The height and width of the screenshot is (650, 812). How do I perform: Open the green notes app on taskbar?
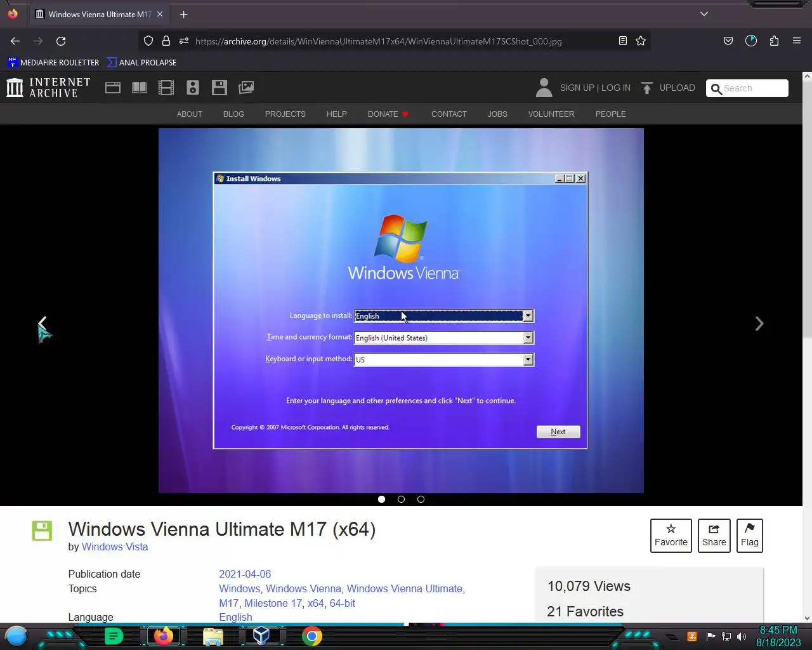(x=114, y=636)
